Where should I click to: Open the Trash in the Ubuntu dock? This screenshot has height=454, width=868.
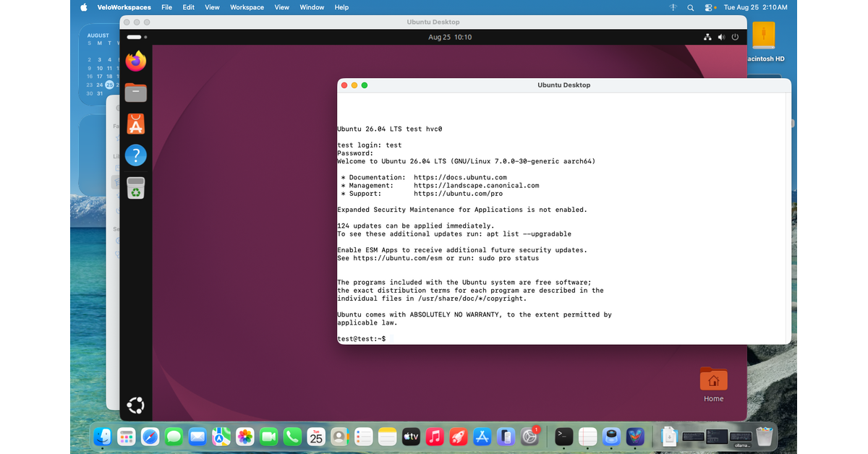click(x=136, y=187)
